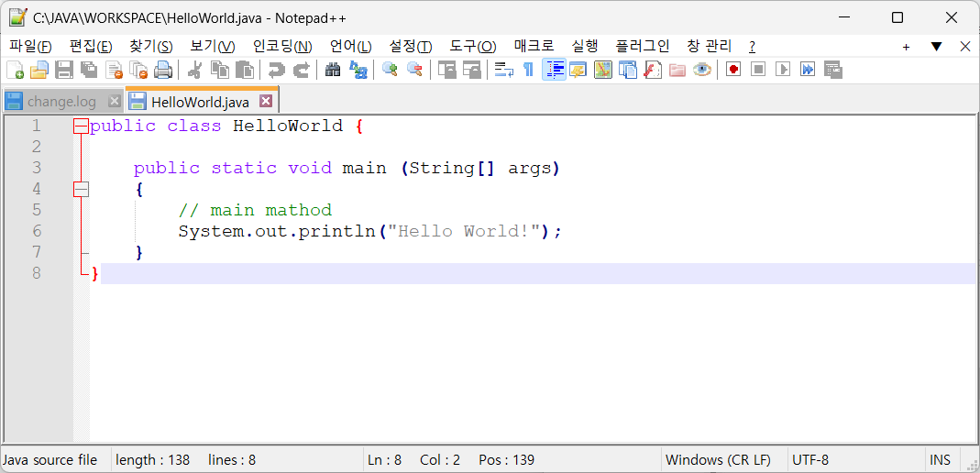Open the 설정(T) menu
This screenshot has height=473, width=980.
pos(411,46)
